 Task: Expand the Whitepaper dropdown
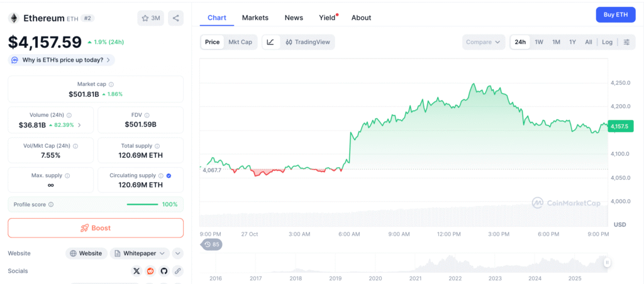[140, 253]
